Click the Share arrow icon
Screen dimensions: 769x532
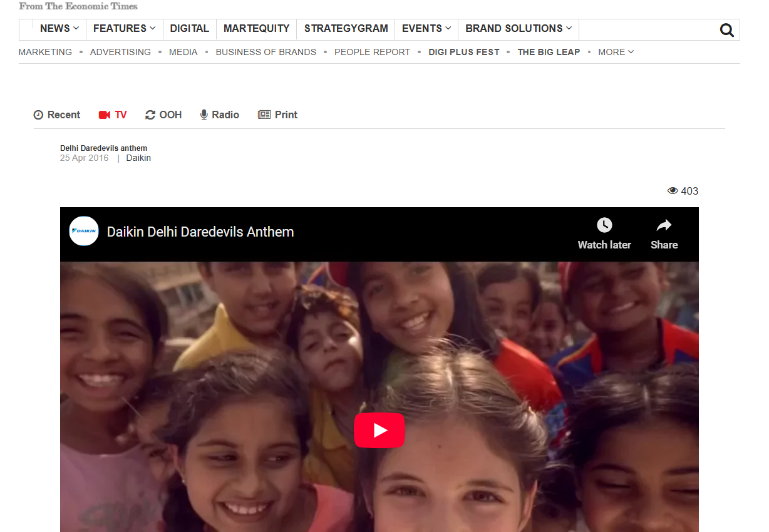(664, 225)
